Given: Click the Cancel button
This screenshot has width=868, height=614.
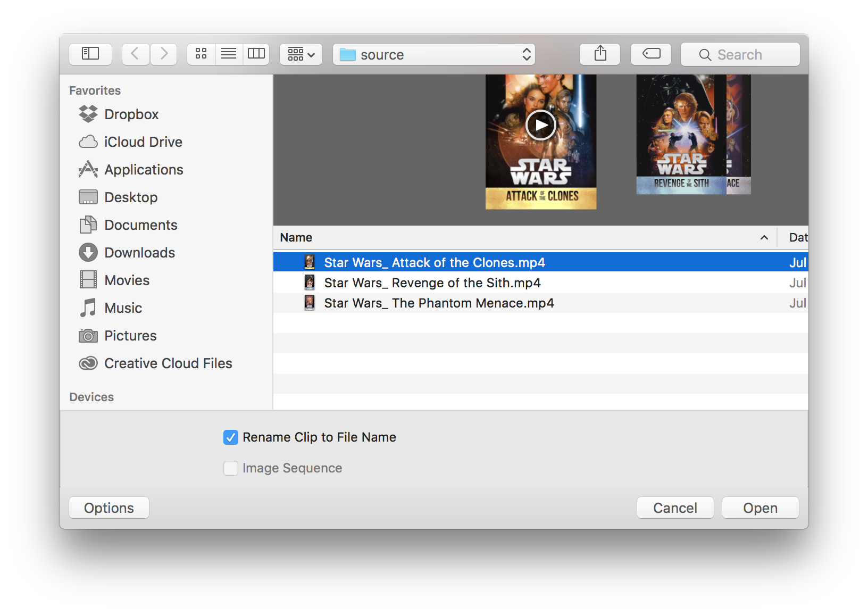Looking at the screenshot, I should coord(675,508).
